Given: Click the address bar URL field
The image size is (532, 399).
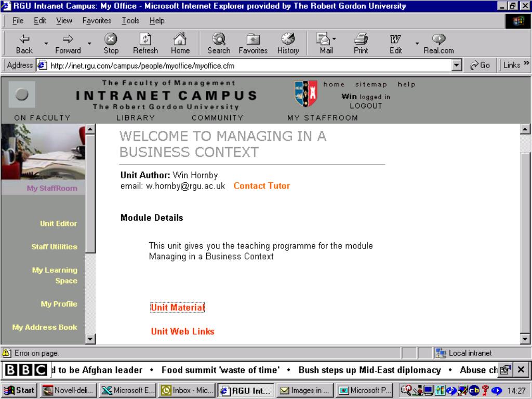Looking at the screenshot, I should (x=244, y=65).
